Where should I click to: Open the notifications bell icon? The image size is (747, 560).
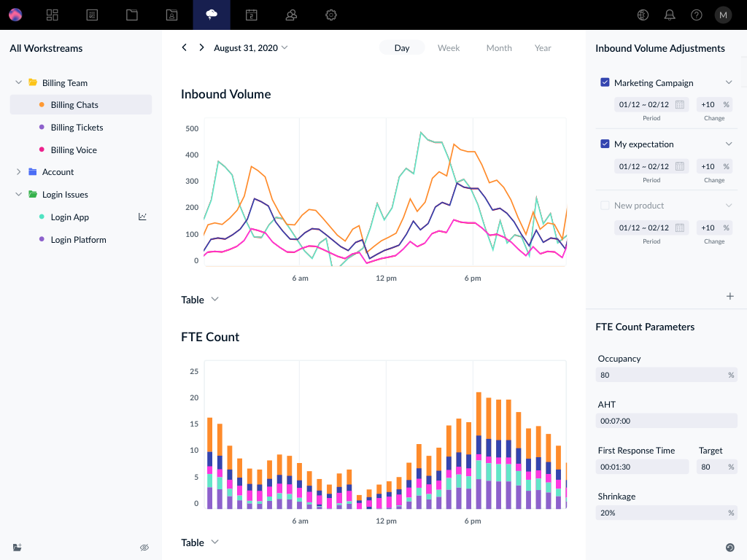point(670,15)
